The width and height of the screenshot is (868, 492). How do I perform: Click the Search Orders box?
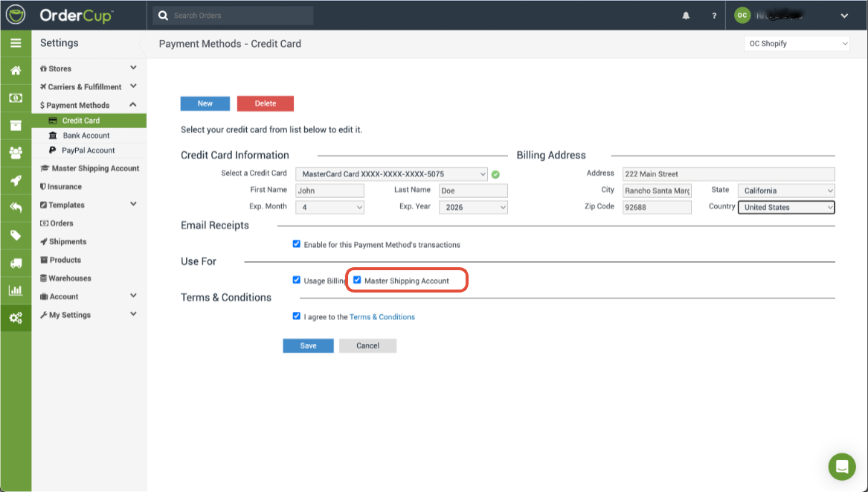click(233, 16)
